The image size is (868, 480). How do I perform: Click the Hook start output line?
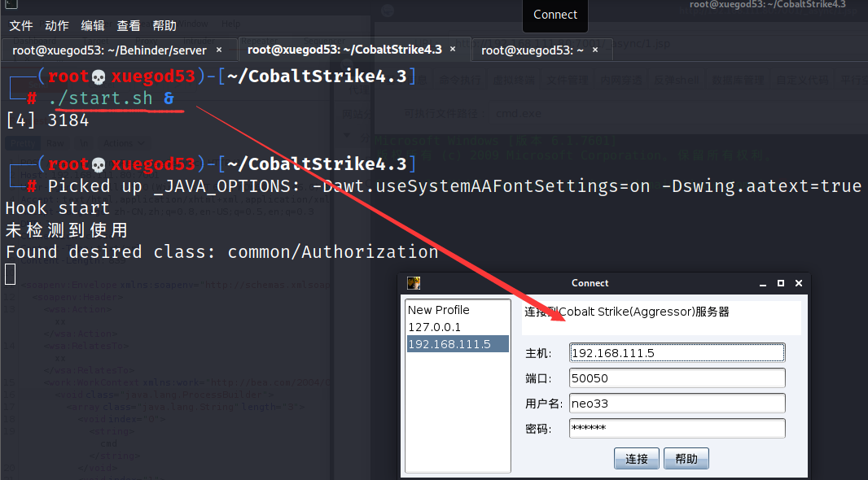58,208
